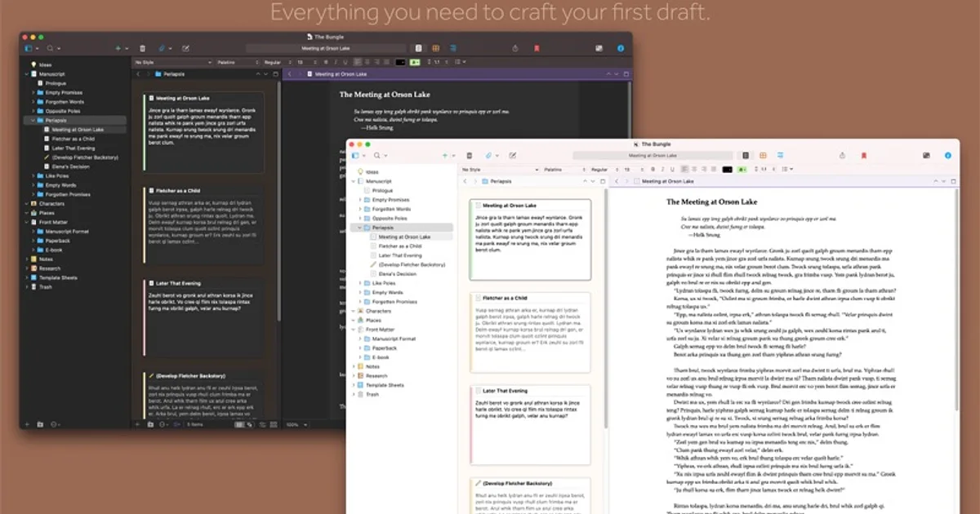980x514 pixels.
Task: Select the outliner view mode in light window
Action: point(781,155)
